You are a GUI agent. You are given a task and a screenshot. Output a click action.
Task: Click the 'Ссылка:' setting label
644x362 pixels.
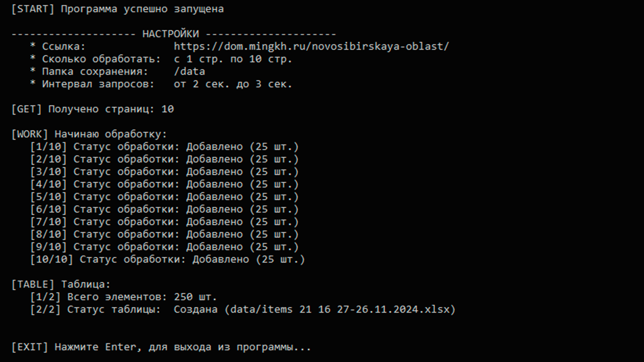click(64, 47)
